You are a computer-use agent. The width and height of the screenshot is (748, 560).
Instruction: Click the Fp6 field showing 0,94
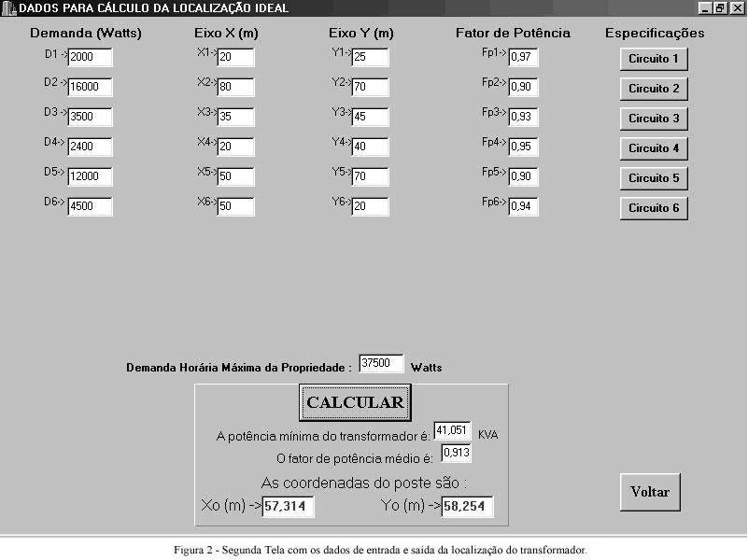(523, 207)
